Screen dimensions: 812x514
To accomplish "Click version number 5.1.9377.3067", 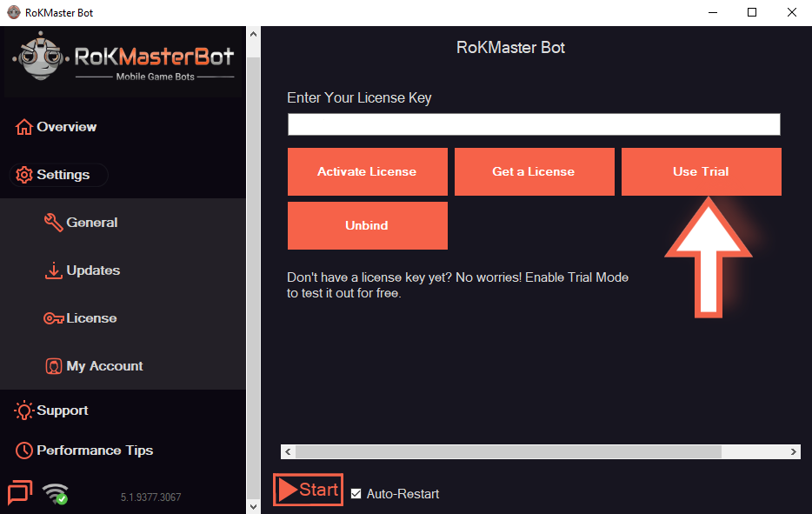I will [150, 497].
